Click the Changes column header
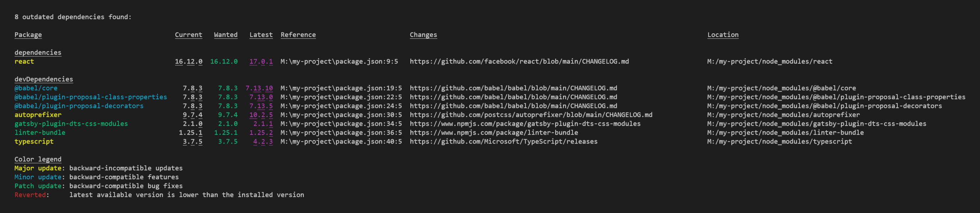 tap(423, 35)
